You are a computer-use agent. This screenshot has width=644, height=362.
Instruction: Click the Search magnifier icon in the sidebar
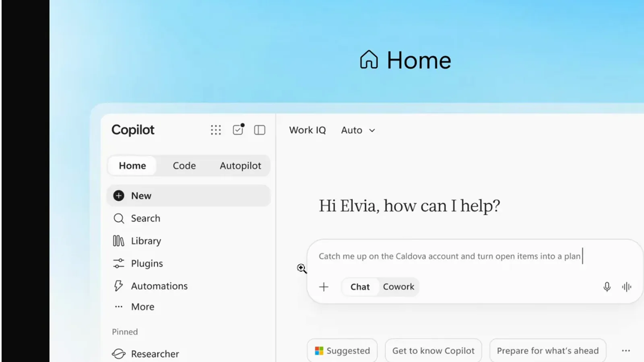pyautogui.click(x=119, y=218)
